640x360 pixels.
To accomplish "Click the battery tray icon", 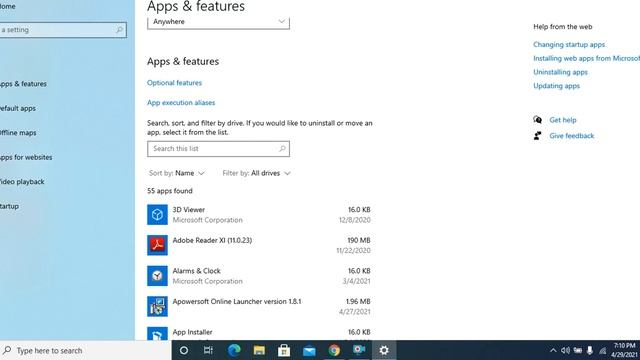I will (578, 350).
